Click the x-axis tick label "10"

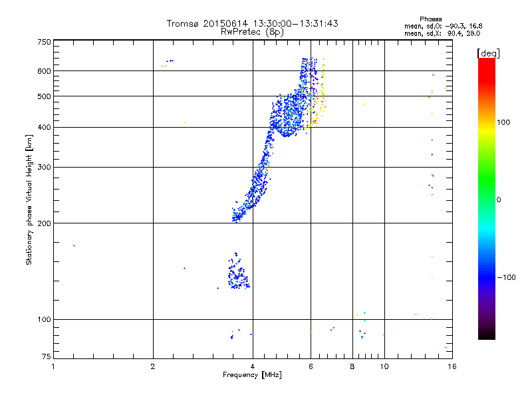coord(384,366)
